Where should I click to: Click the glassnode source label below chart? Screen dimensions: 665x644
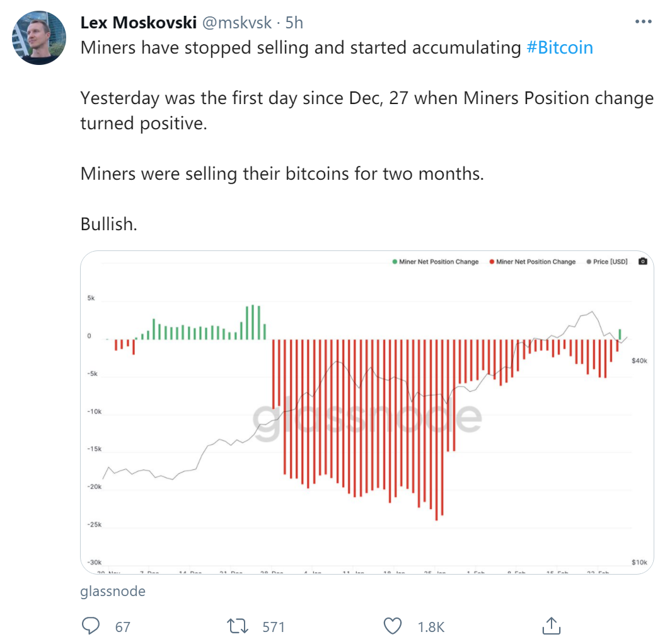[x=113, y=591]
